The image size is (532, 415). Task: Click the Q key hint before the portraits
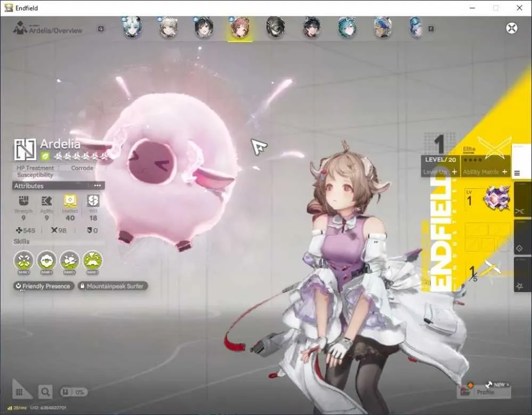[x=101, y=29]
